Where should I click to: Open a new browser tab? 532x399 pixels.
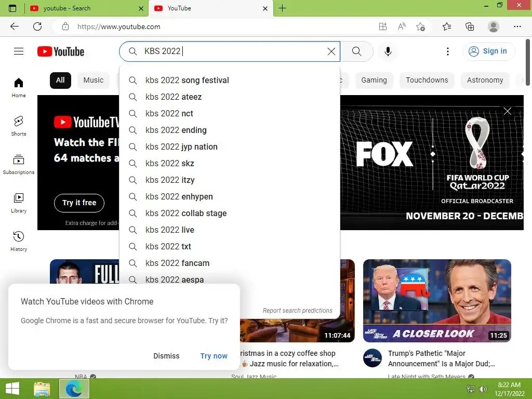pyautogui.click(x=282, y=8)
